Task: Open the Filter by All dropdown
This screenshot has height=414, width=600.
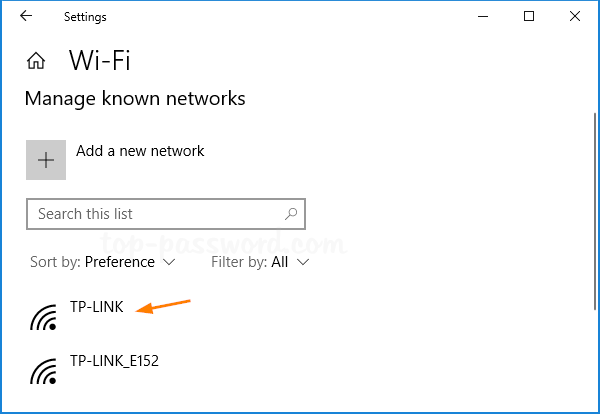Action: point(260,262)
